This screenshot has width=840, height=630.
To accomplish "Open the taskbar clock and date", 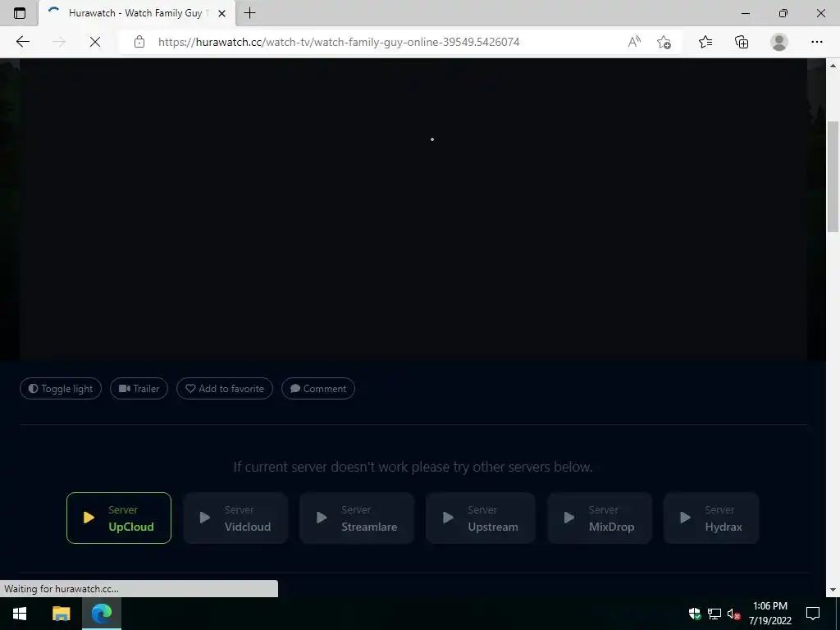I will (x=769, y=614).
